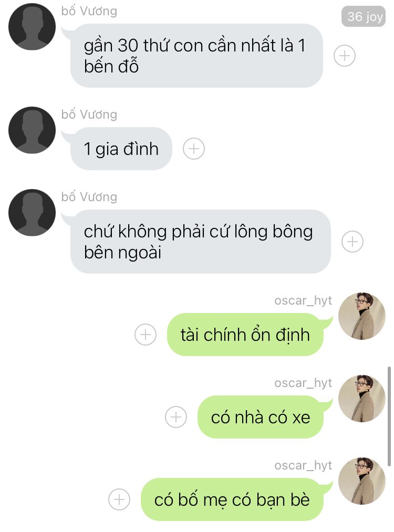Click the 'bố Vương' name above the first message

point(89,11)
